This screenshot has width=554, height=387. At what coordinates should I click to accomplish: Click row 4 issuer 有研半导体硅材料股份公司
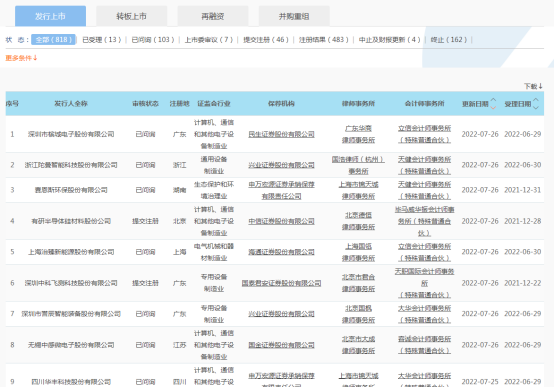point(71,221)
